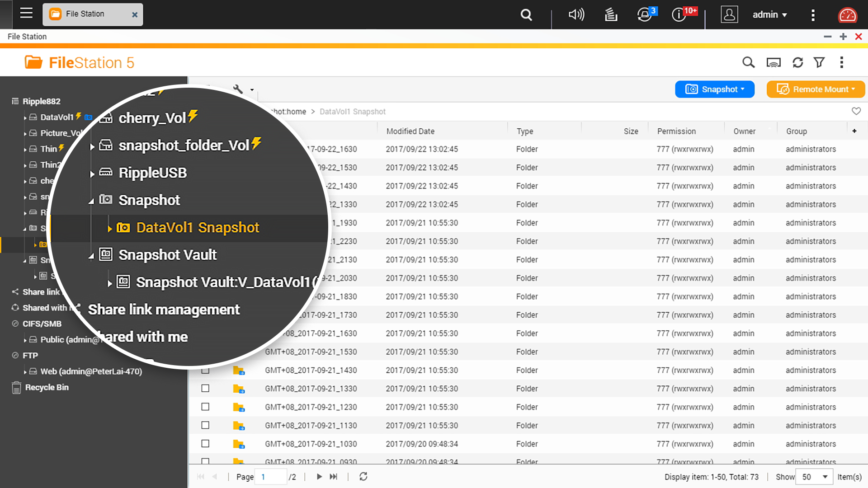Open the volume control icon in top bar

point(576,14)
